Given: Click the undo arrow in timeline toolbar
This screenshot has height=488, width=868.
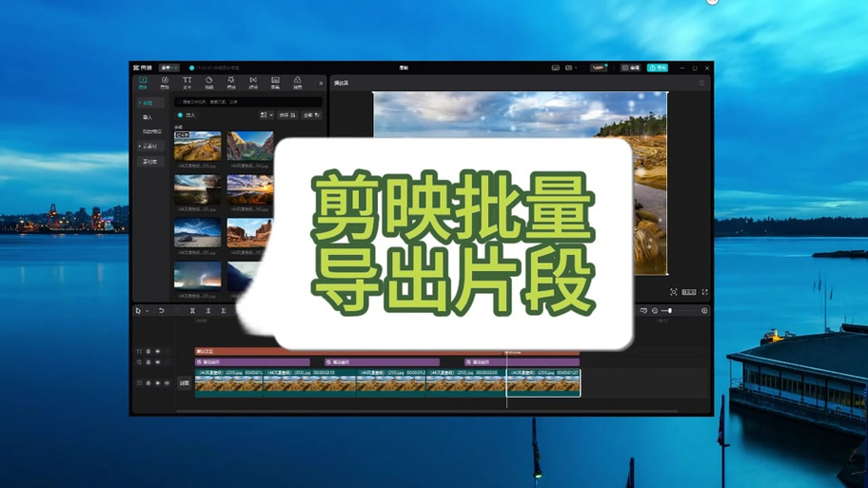Looking at the screenshot, I should point(161,311).
